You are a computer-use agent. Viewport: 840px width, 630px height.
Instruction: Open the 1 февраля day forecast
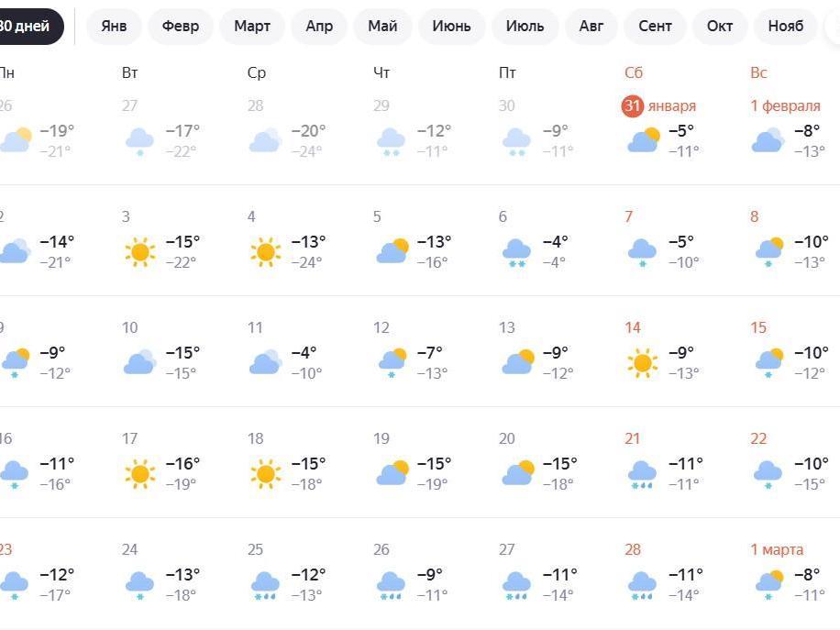click(x=785, y=105)
